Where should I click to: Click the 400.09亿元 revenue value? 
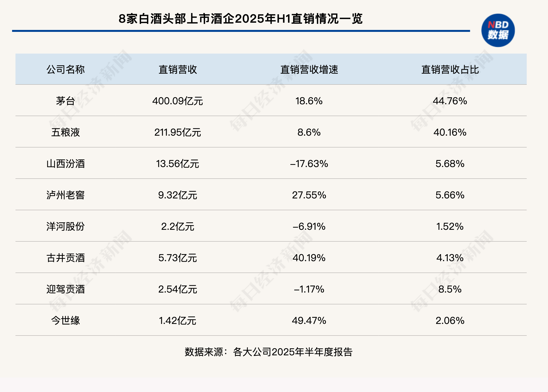tap(178, 101)
